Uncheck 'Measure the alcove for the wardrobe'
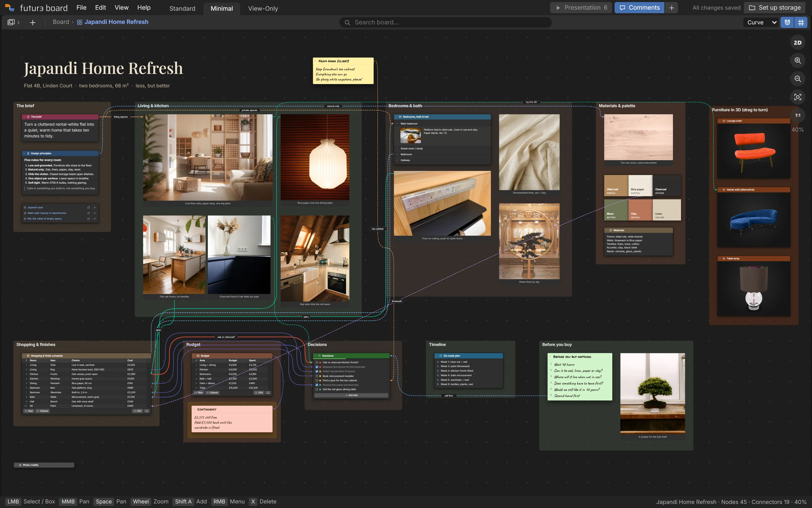The width and height of the screenshot is (812, 508). point(317,367)
